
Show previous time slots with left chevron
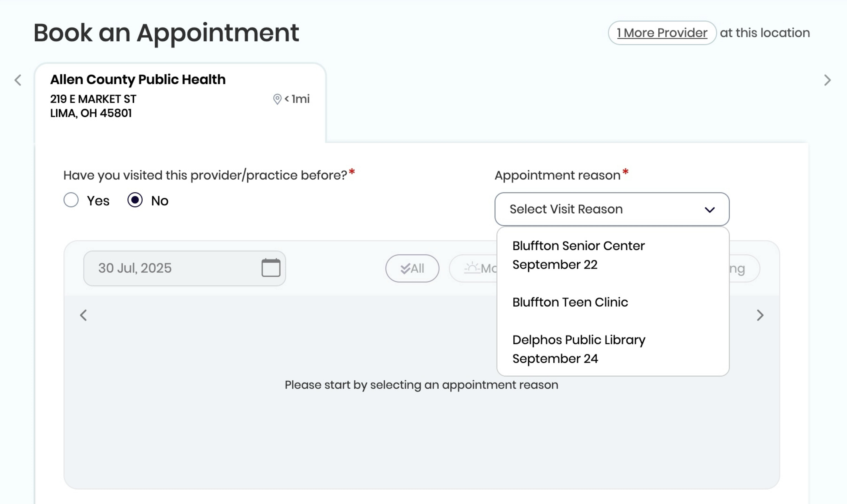click(83, 315)
